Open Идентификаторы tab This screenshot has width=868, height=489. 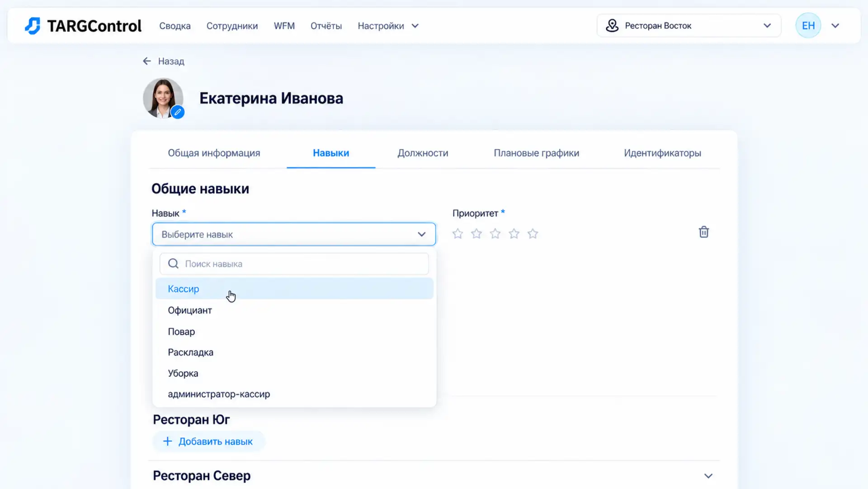click(x=662, y=153)
